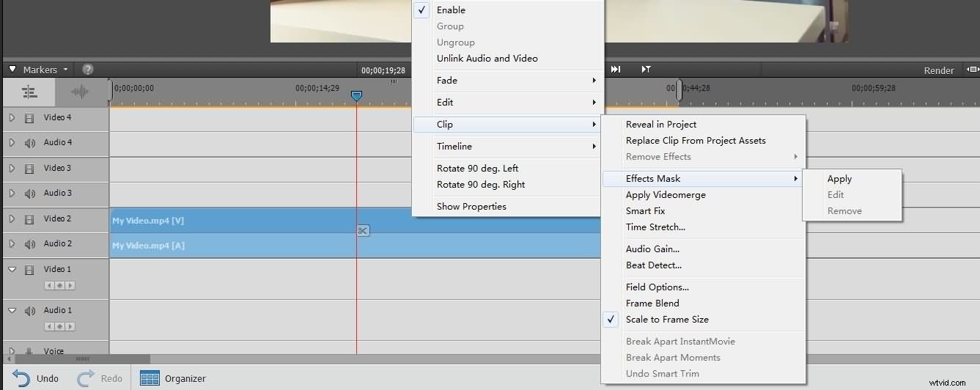980x390 pixels.
Task: Expand the Audio 3 track triangle
Action: pyautogui.click(x=12, y=194)
